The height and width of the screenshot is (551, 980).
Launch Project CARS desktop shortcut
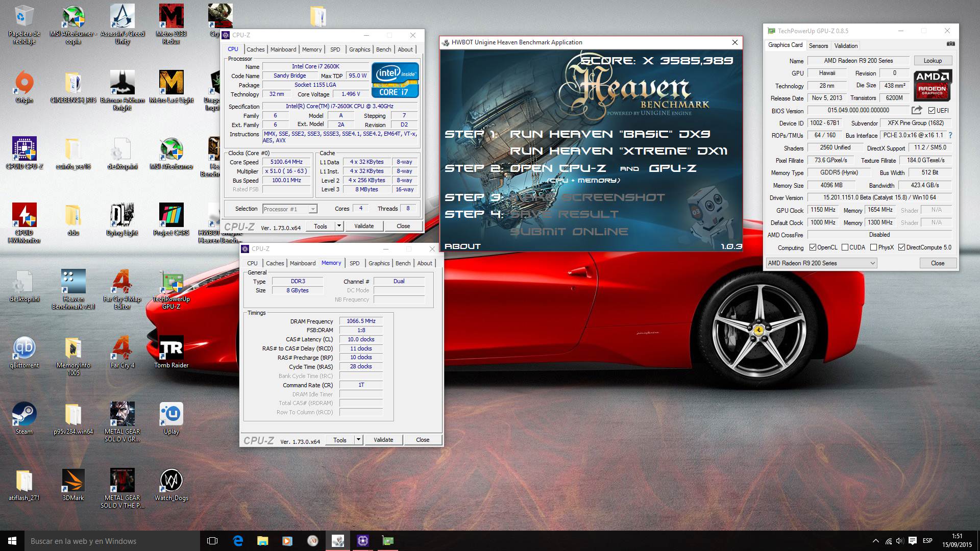[x=171, y=219]
